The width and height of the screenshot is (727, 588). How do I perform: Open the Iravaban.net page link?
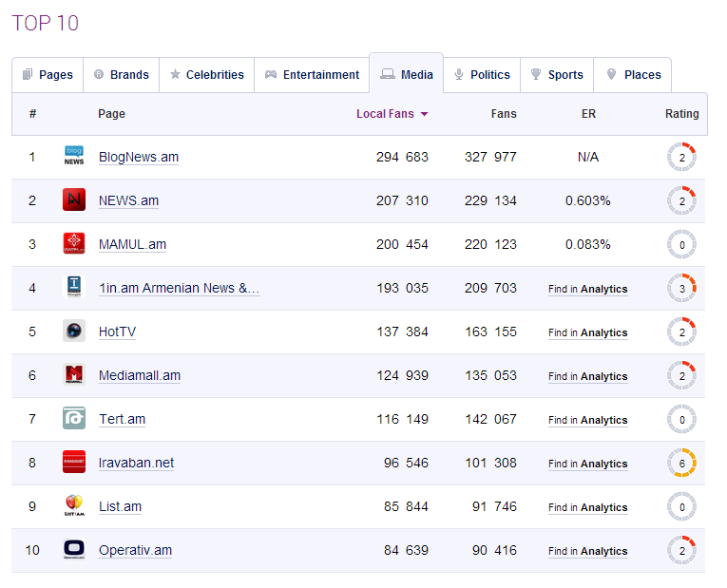pyautogui.click(x=136, y=463)
